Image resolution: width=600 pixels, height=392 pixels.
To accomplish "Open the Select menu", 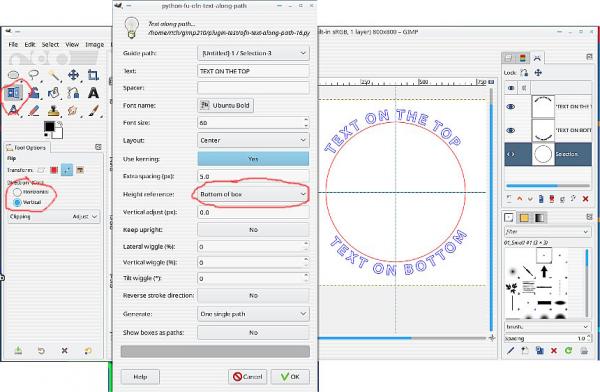I will (x=50, y=44).
